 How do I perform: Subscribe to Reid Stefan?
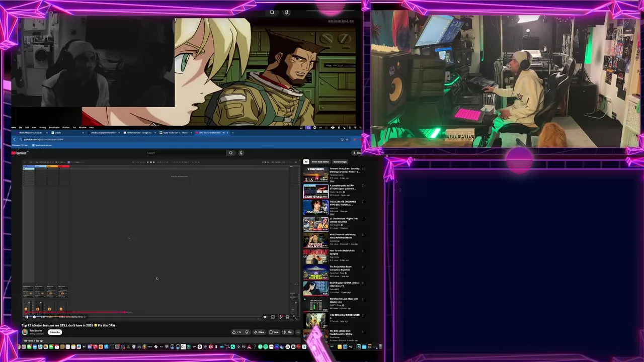point(55,332)
